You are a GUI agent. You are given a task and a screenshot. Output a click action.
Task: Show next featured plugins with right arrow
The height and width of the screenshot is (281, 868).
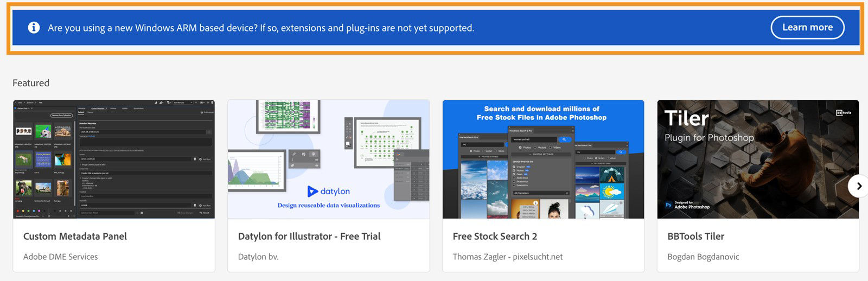(x=858, y=186)
